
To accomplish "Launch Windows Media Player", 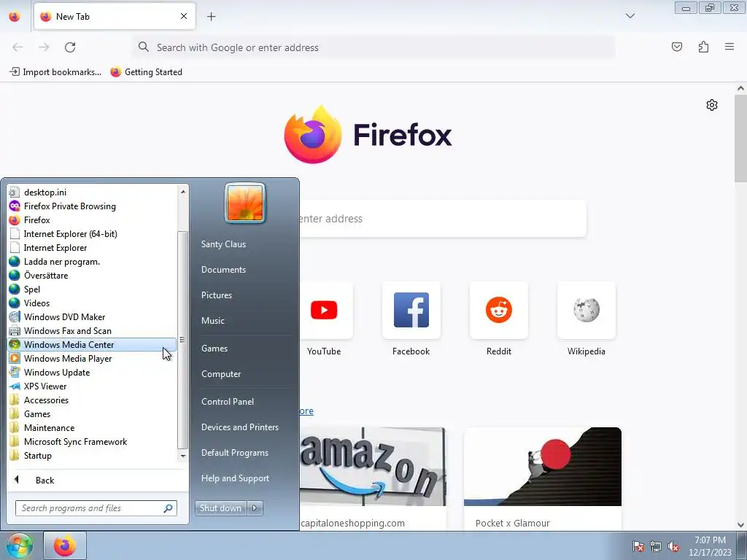I will 91,359.
